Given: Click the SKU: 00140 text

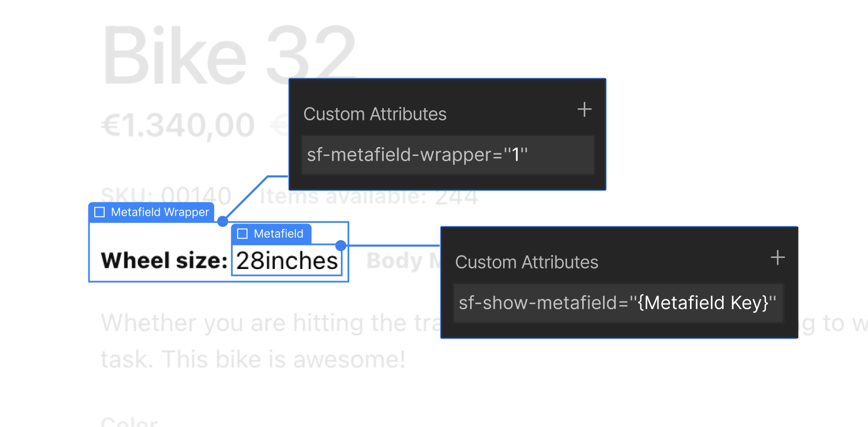Looking at the screenshot, I should coord(165,195).
